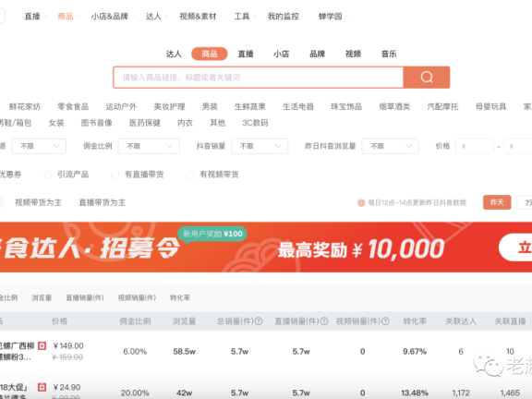Tick the 引流产品 checkbox
This screenshot has width=532, height=399.
48,175
